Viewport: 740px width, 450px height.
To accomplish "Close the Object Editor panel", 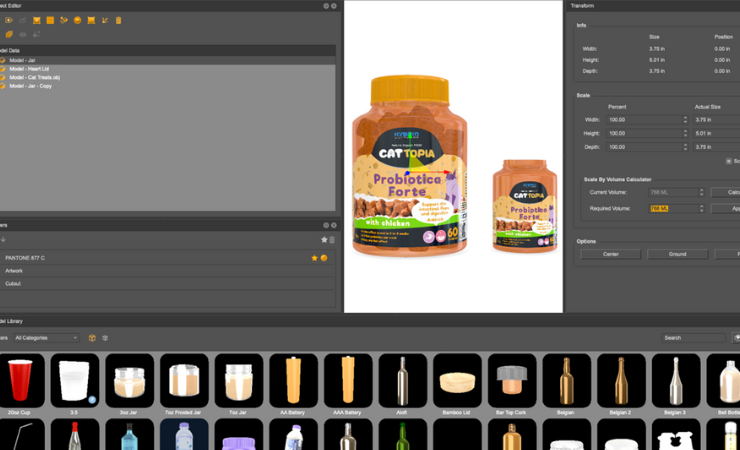I will (334, 6).
